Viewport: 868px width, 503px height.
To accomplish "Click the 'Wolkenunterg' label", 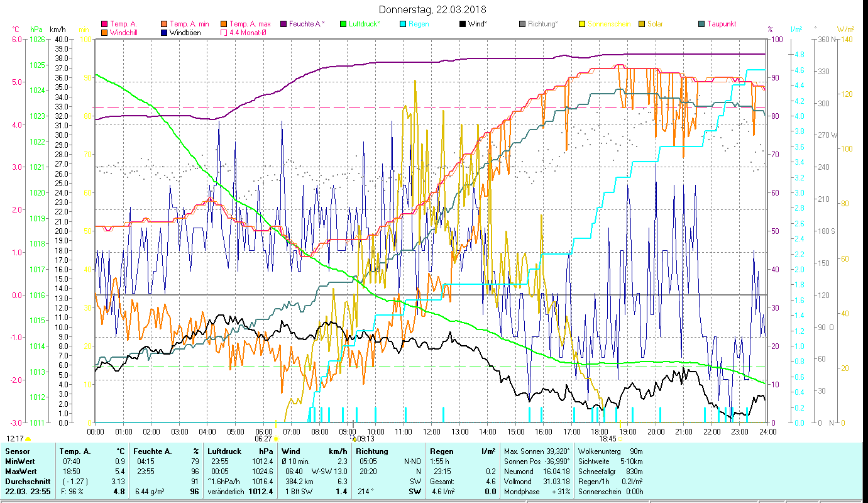I will pos(599,451).
